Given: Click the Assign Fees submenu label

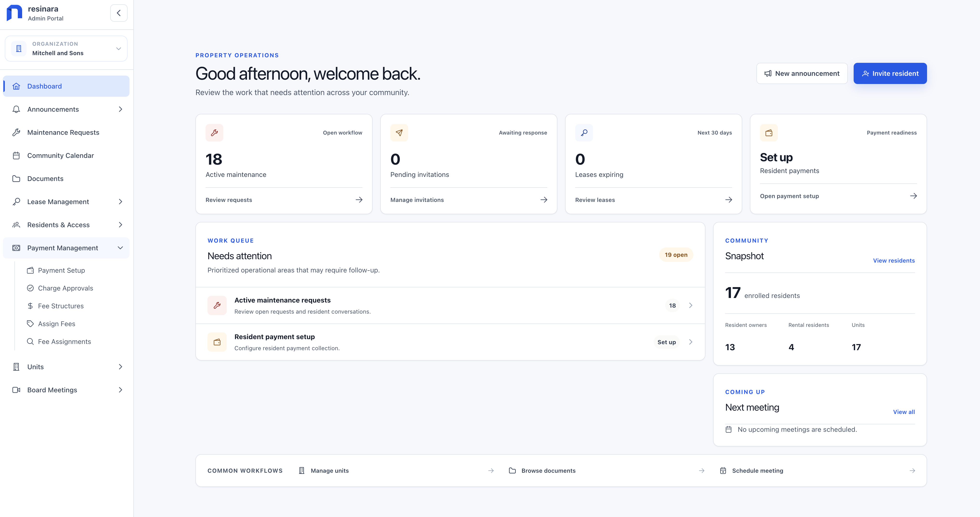Looking at the screenshot, I should tap(57, 324).
